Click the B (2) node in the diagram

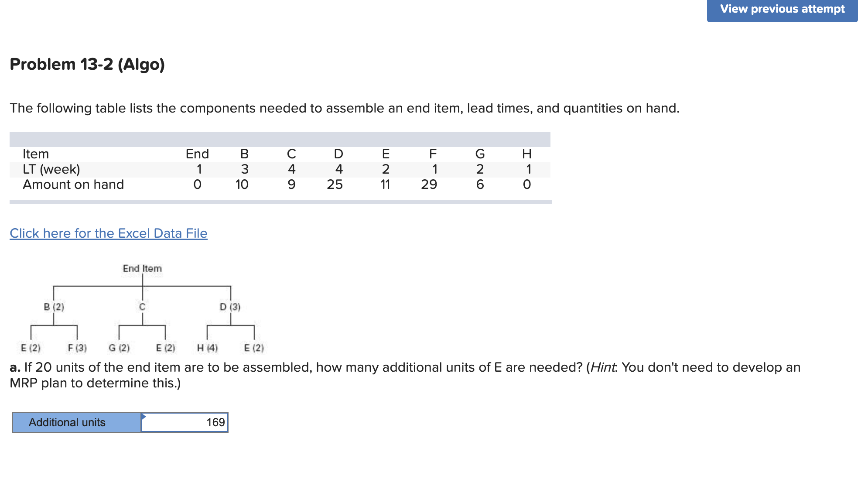[54, 307]
